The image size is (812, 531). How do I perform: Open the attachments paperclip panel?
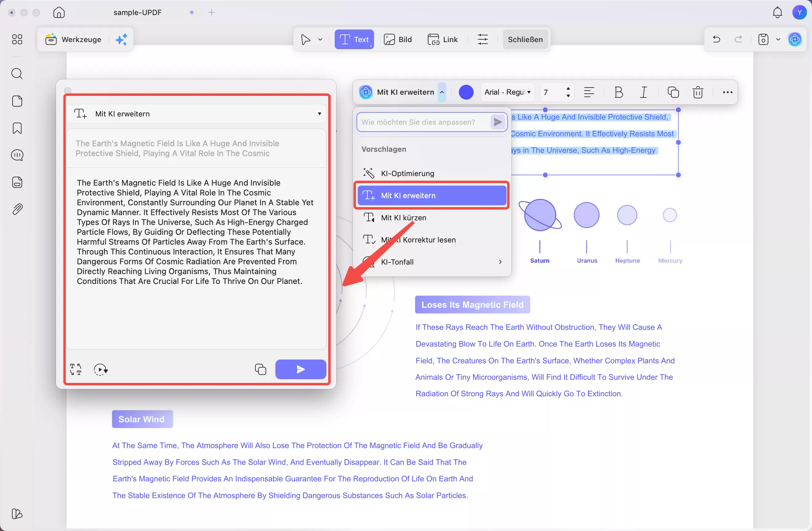pos(17,209)
